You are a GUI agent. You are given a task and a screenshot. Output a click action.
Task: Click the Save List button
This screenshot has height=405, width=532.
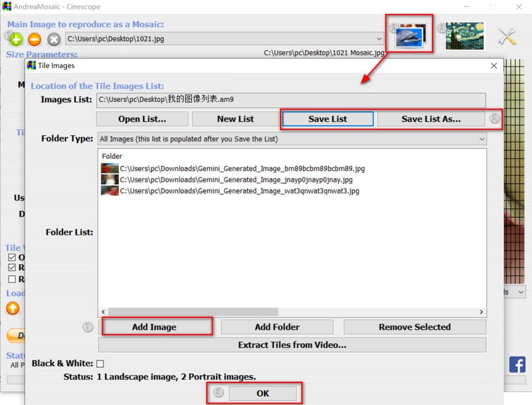pos(328,119)
